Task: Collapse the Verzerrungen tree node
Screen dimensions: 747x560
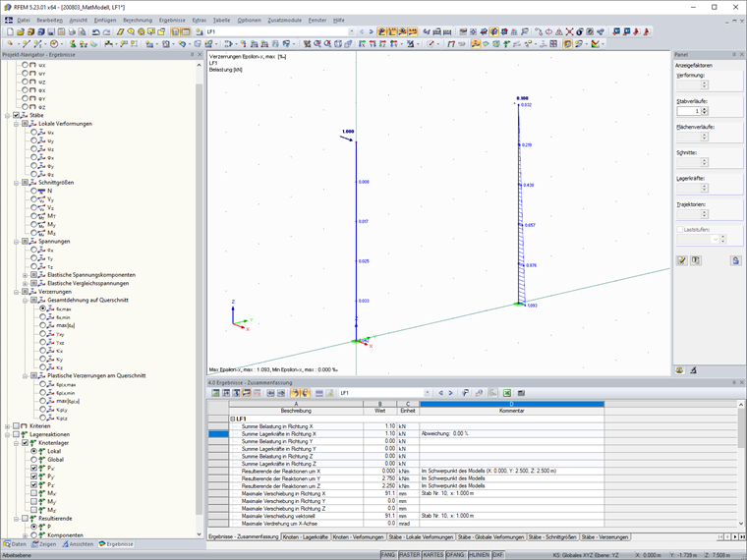Action: pyautogui.click(x=16, y=292)
